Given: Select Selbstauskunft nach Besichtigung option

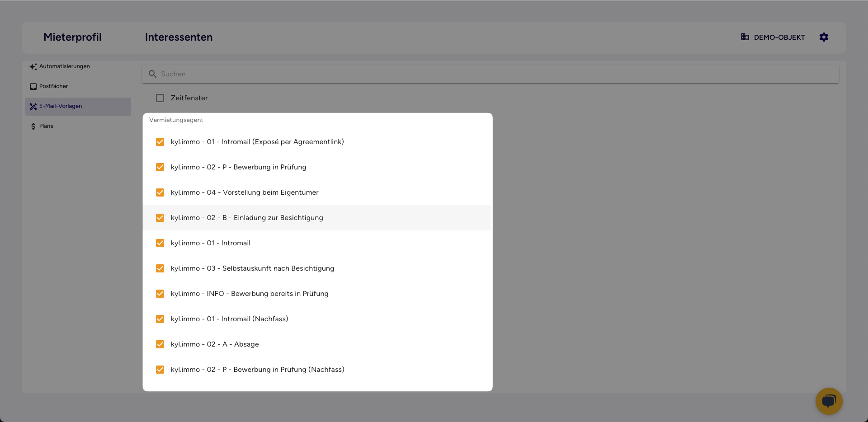Looking at the screenshot, I should click(252, 268).
